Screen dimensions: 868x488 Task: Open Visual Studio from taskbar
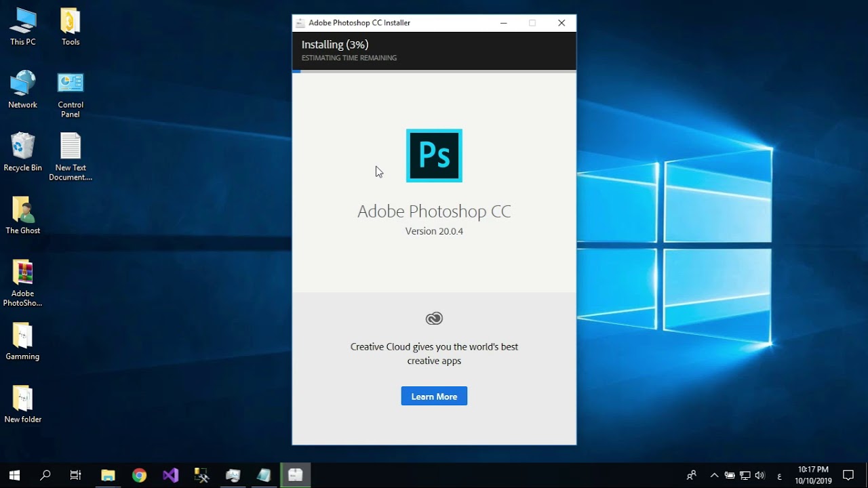[170, 475]
